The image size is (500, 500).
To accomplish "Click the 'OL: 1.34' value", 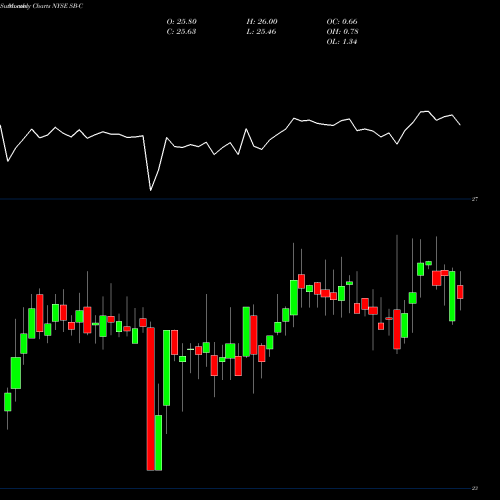I will pyautogui.click(x=342, y=42).
